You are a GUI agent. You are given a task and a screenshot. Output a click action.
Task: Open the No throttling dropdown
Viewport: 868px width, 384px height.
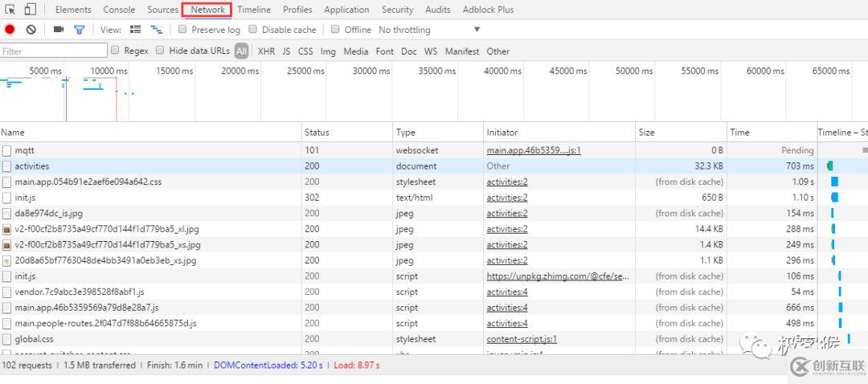429,30
